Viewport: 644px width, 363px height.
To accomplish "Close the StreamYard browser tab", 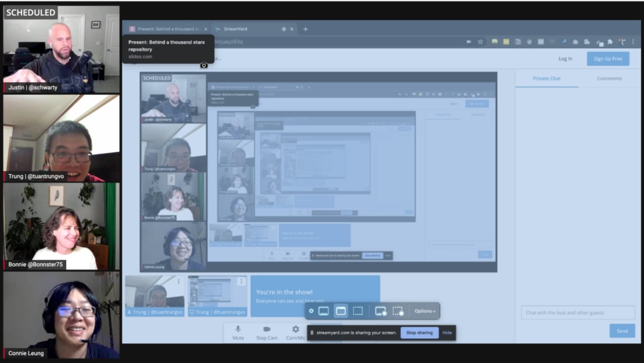I will tap(292, 29).
